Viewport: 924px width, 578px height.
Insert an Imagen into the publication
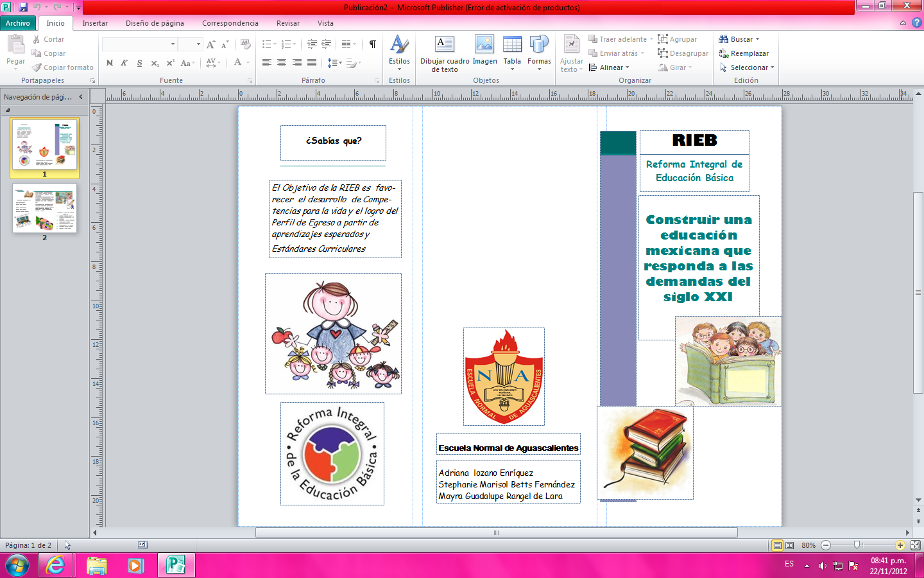(x=484, y=50)
